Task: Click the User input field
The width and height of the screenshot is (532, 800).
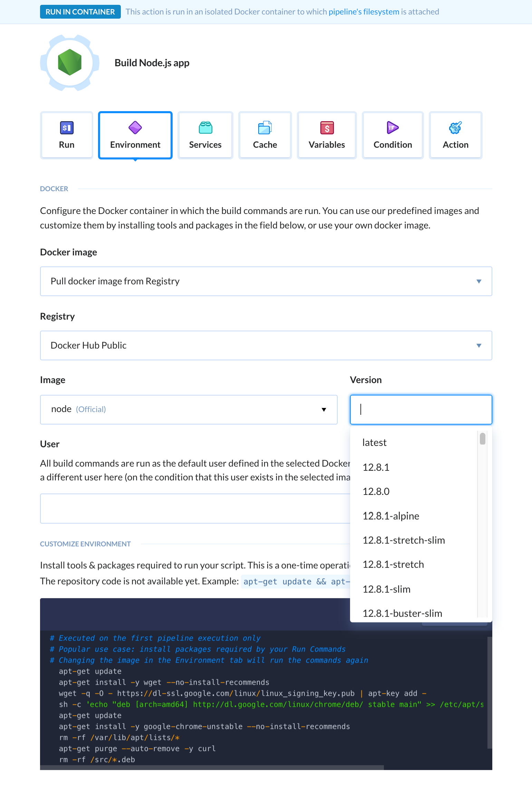Action: 195,508
